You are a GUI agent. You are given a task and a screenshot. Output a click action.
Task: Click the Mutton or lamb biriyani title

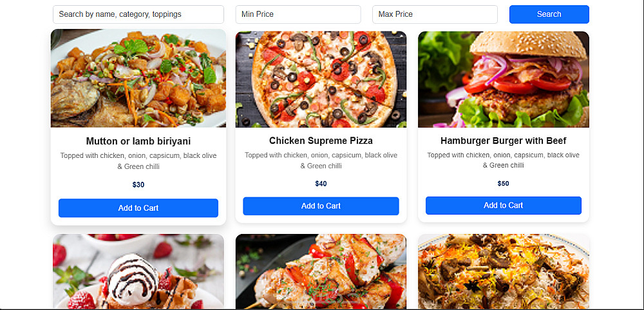138,141
